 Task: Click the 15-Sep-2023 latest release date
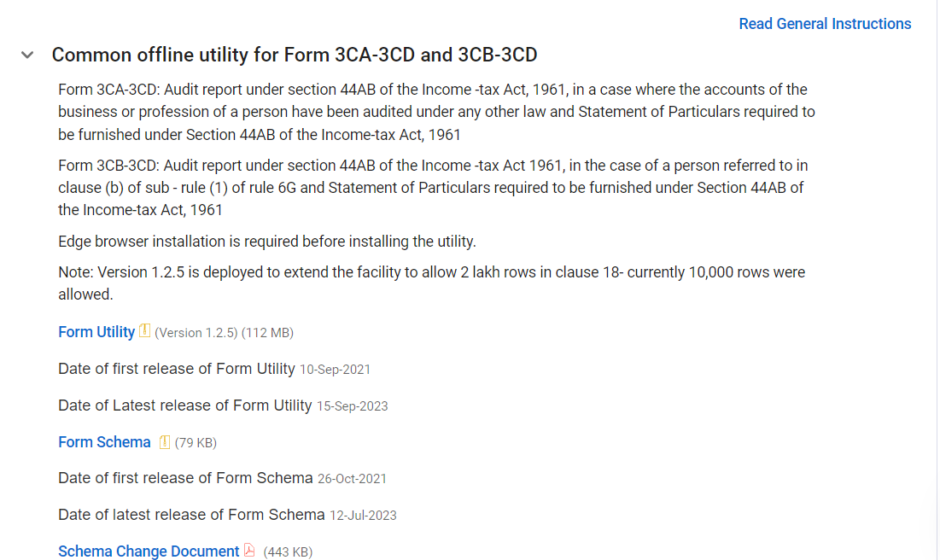point(352,406)
